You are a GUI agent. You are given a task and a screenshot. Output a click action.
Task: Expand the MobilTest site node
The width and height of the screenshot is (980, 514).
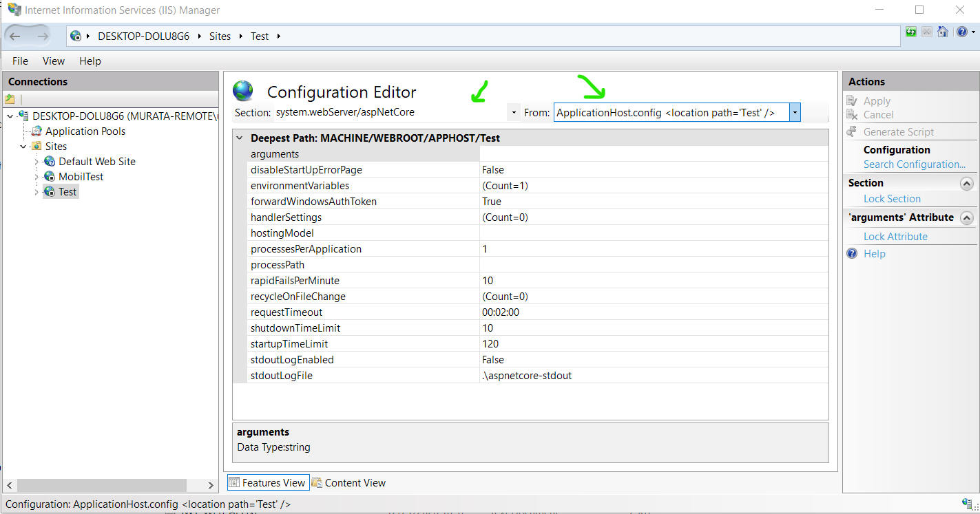(x=37, y=176)
